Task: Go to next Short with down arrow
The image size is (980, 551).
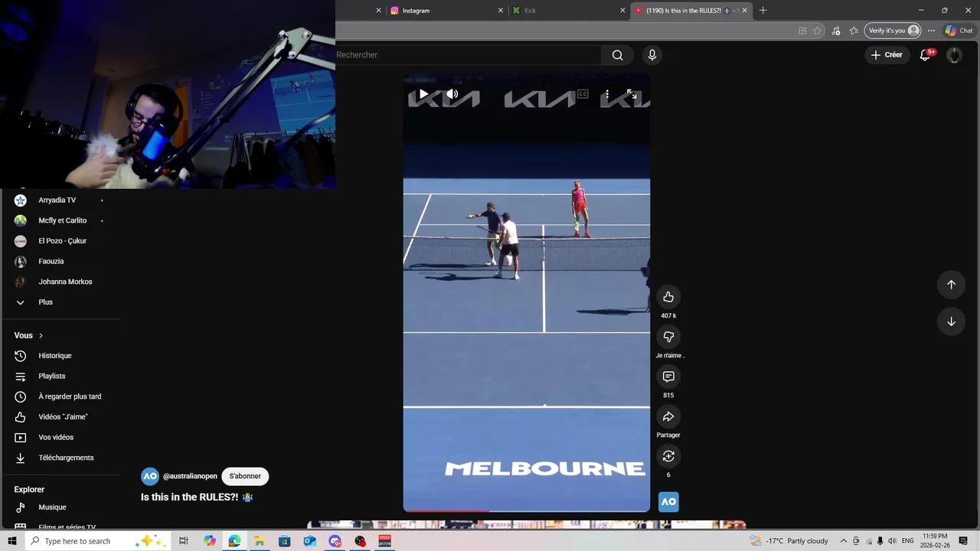Action: (x=951, y=321)
